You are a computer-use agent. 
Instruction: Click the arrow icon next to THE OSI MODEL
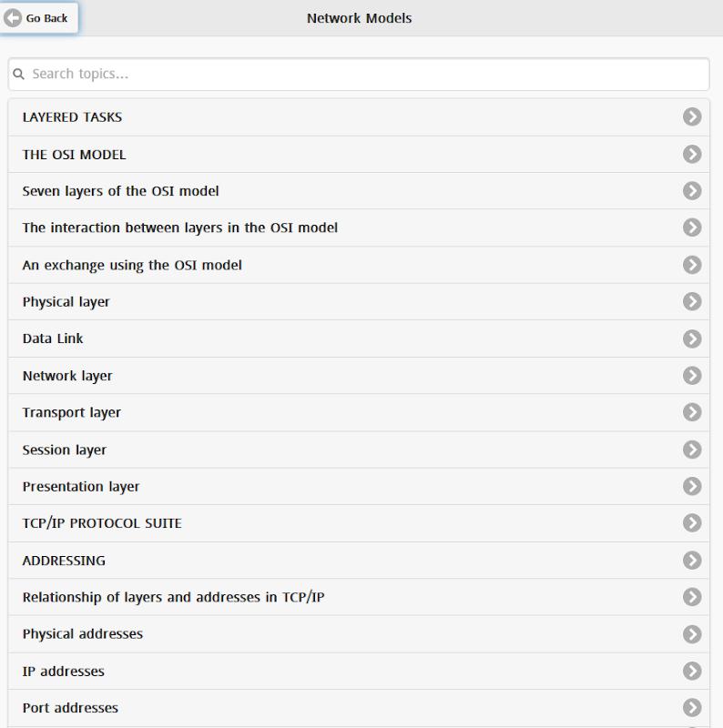click(692, 154)
